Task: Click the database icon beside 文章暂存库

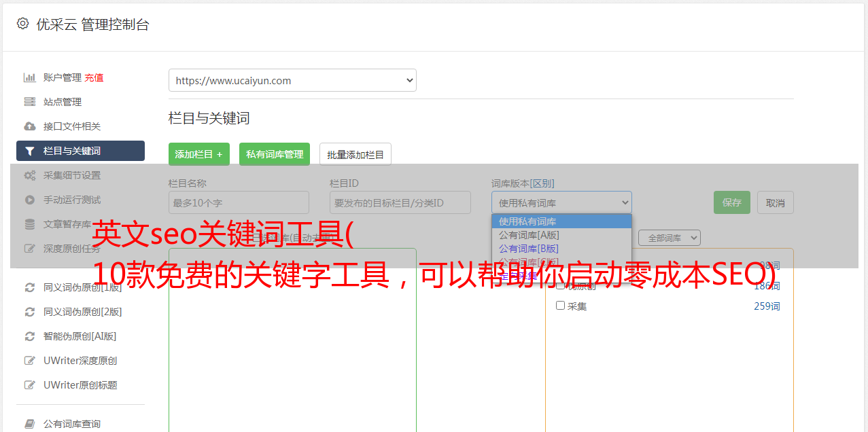Action: 29,224
